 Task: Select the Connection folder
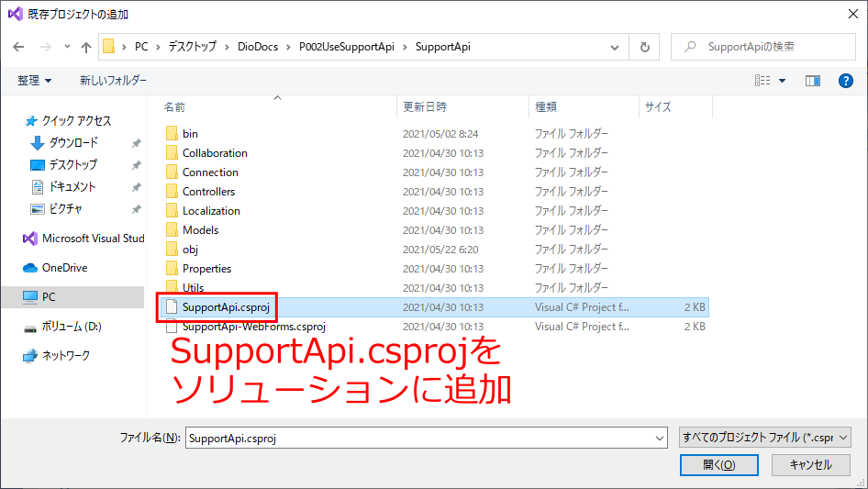[210, 172]
